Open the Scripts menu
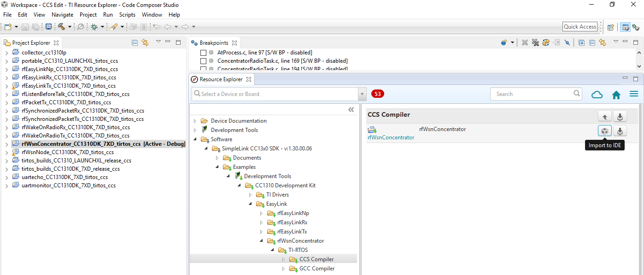This screenshot has width=644, height=275. [x=127, y=15]
